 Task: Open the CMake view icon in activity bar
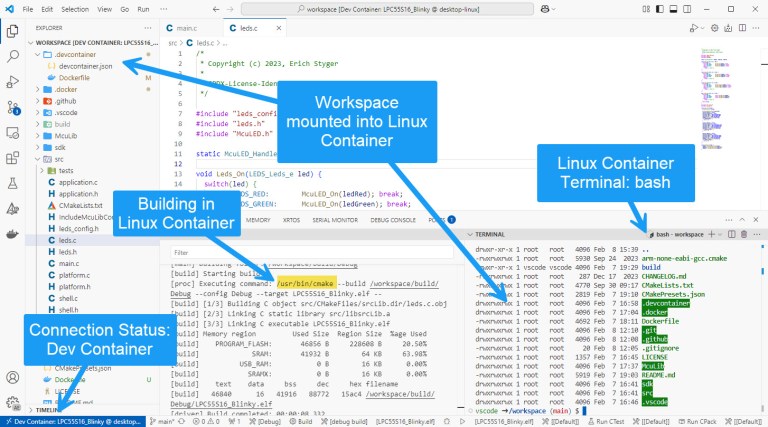point(13,209)
